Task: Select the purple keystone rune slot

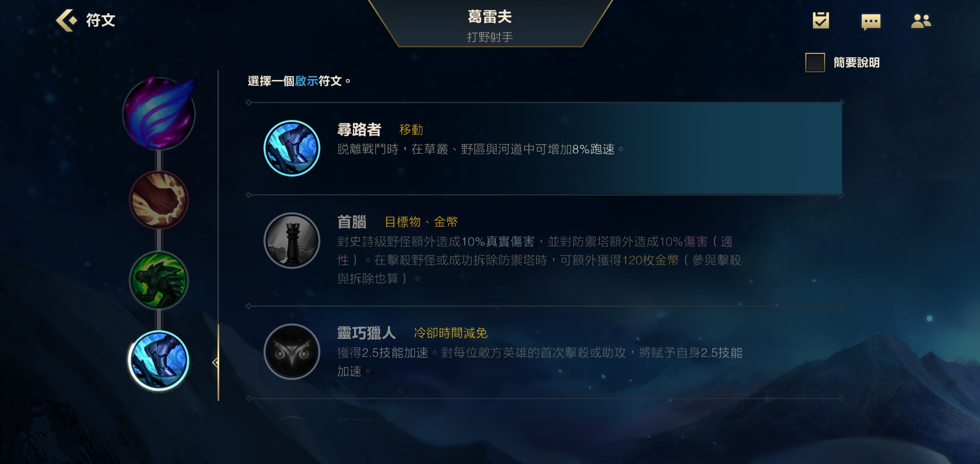Action: click(x=159, y=114)
